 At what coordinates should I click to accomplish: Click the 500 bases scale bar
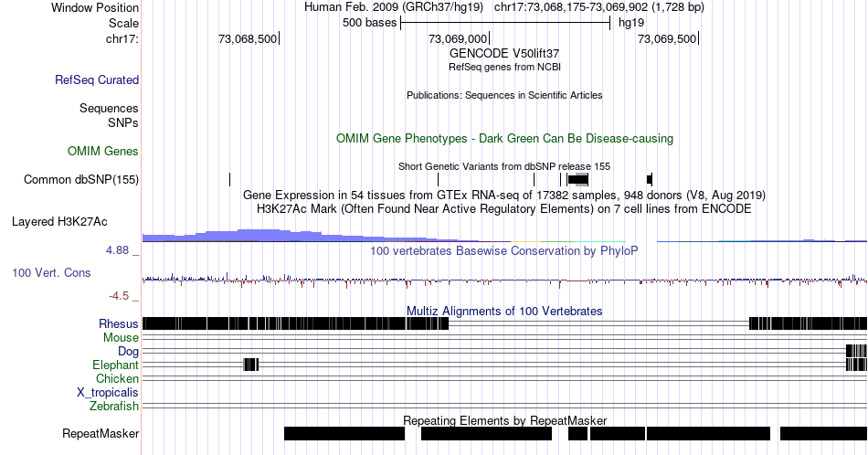click(x=505, y=23)
